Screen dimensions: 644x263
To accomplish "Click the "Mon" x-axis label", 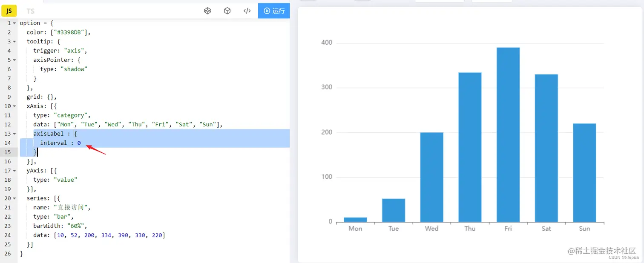I will tap(355, 229).
